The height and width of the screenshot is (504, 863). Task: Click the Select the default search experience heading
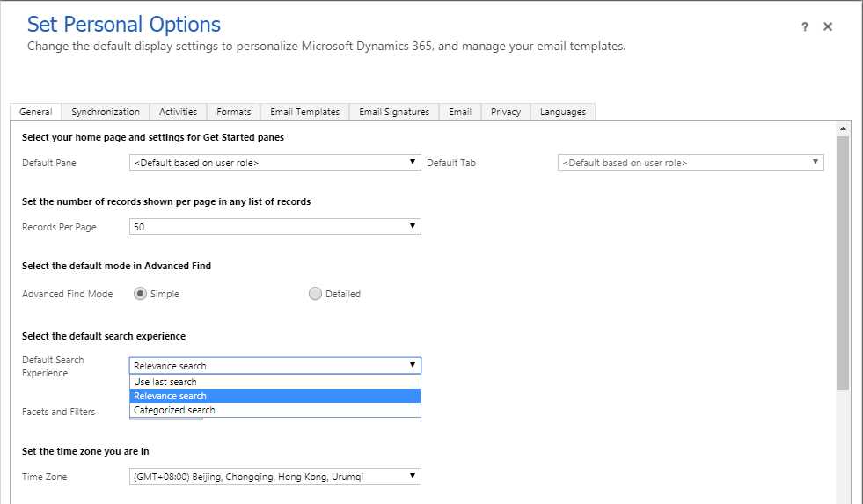104,336
